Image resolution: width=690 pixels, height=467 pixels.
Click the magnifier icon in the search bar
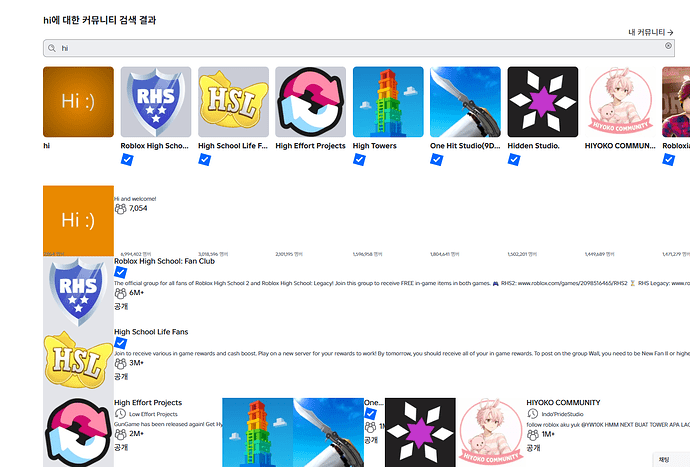tap(52, 48)
